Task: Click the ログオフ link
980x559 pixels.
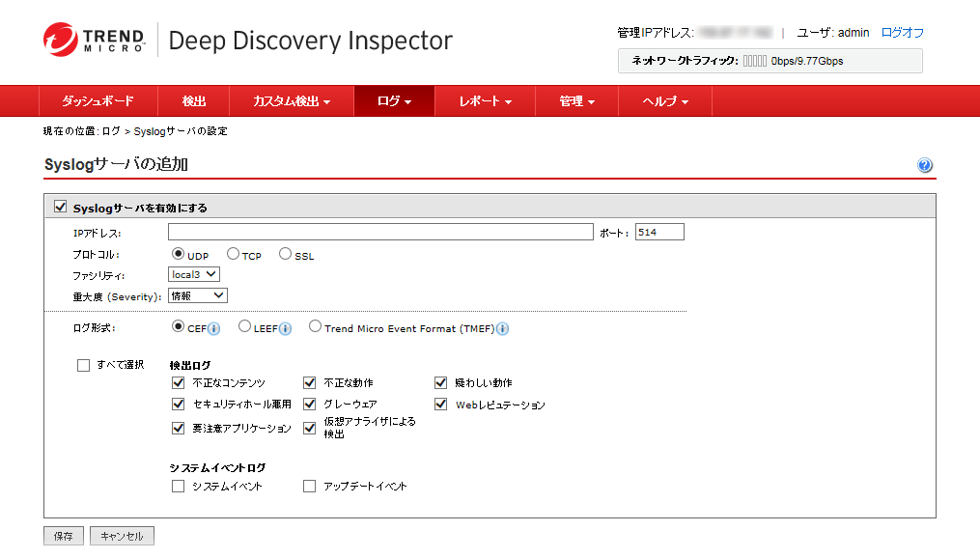Action: click(x=902, y=33)
